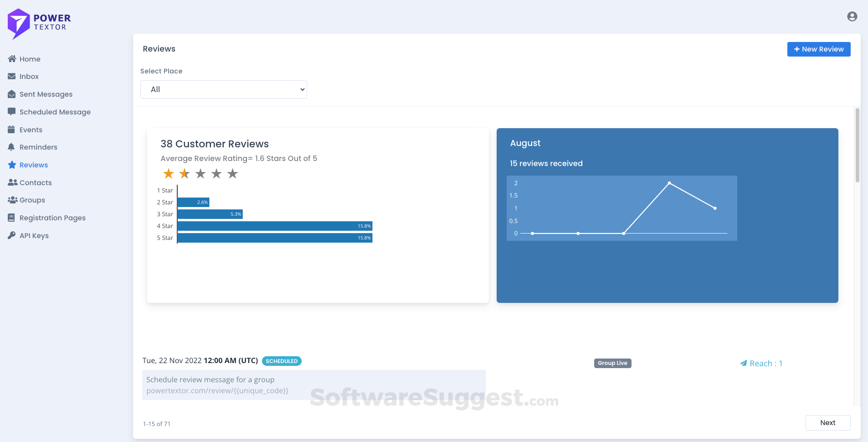Viewport: 868px width, 442px height.
Task: Open the Home icon in the sidebar
Action: 11,59
